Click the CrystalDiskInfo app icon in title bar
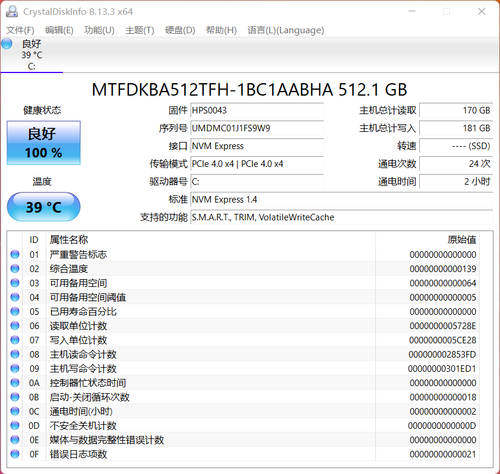 (x=12, y=11)
